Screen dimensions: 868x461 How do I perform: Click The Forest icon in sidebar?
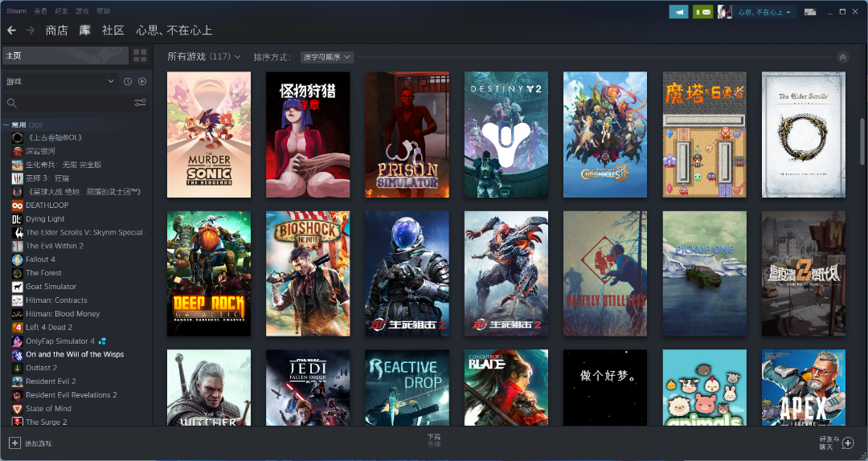[x=17, y=273]
